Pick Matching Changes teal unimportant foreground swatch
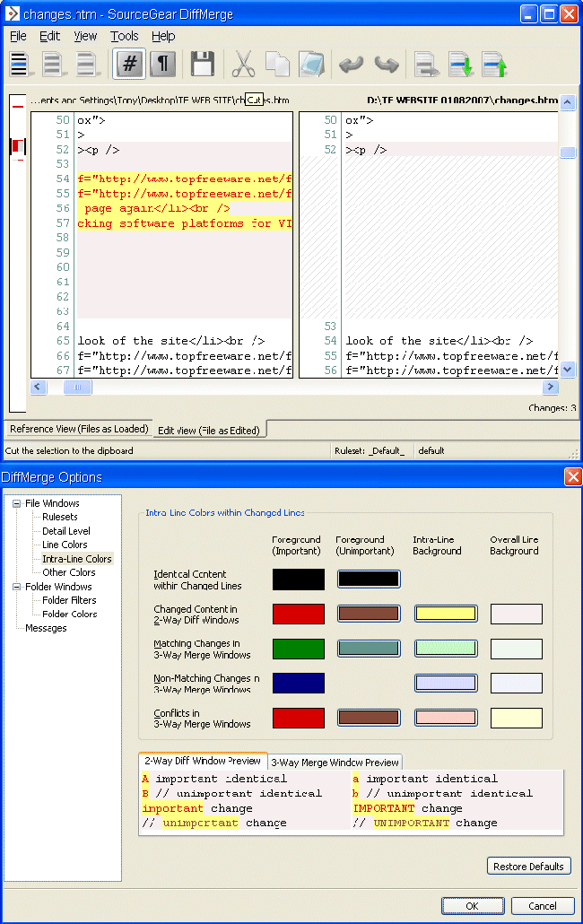Image resolution: width=583 pixels, height=924 pixels. 370,649
